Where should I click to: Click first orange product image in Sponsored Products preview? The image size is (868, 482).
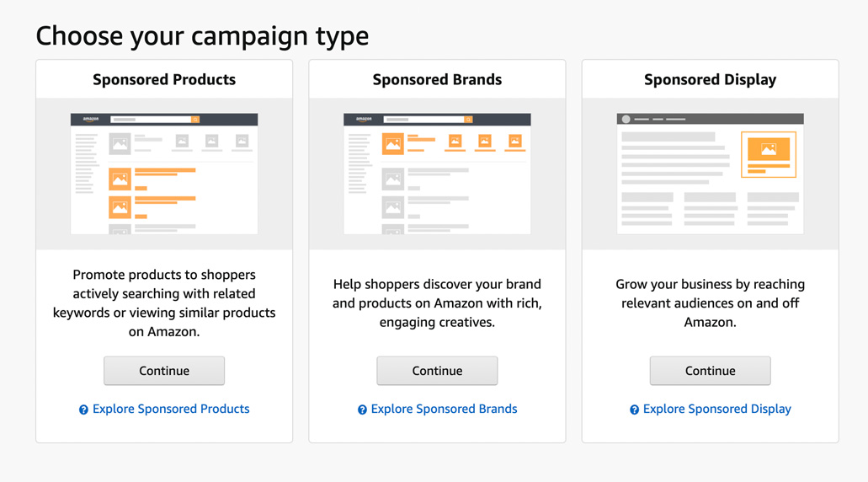[120, 179]
